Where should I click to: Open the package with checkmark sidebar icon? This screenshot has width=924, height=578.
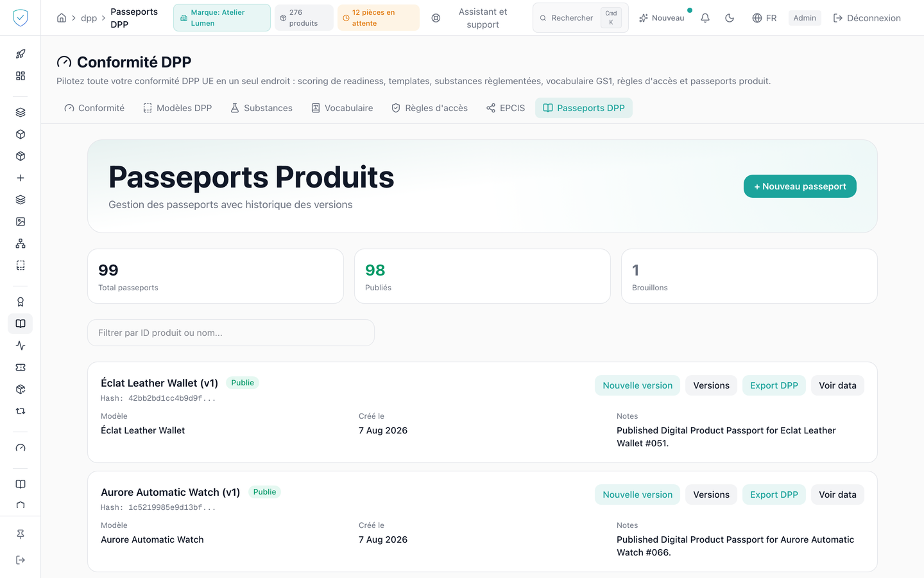coord(21,389)
